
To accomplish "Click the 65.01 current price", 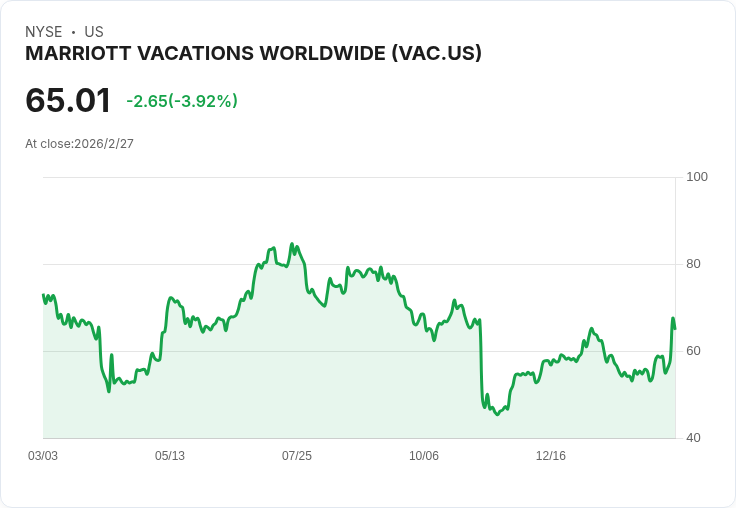I will click(68, 101).
